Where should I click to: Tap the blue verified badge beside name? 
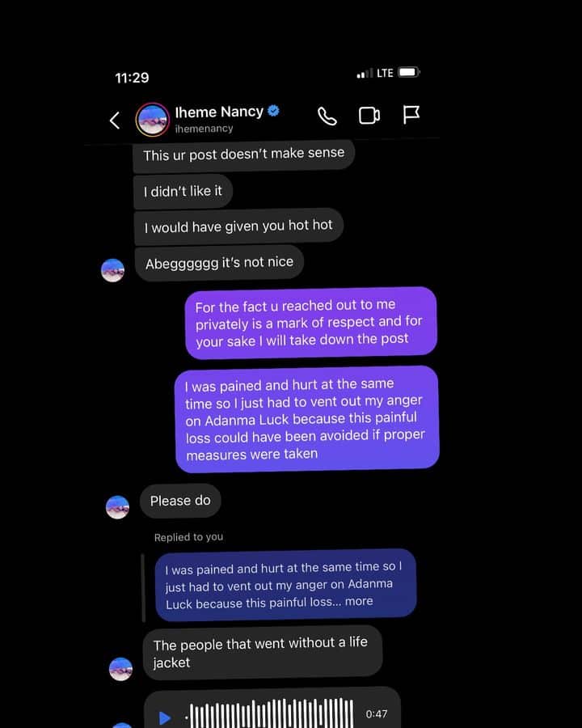tap(274, 112)
